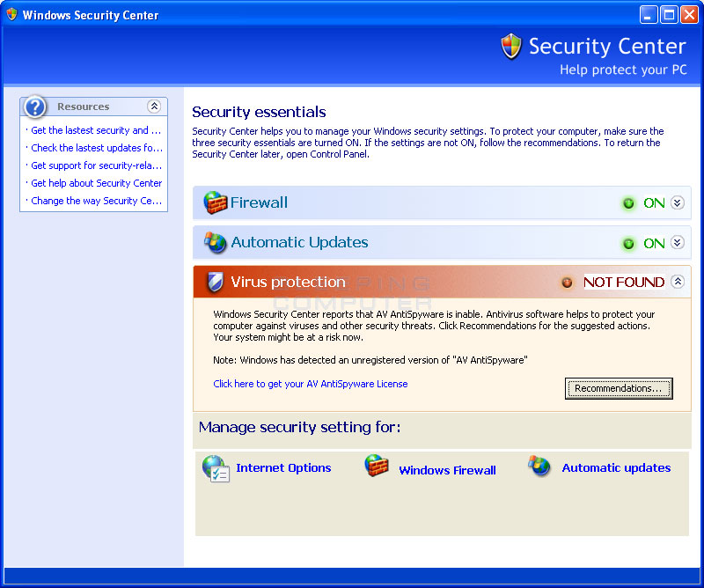Open Internet Options link
The height and width of the screenshot is (588, 704).
coord(283,468)
